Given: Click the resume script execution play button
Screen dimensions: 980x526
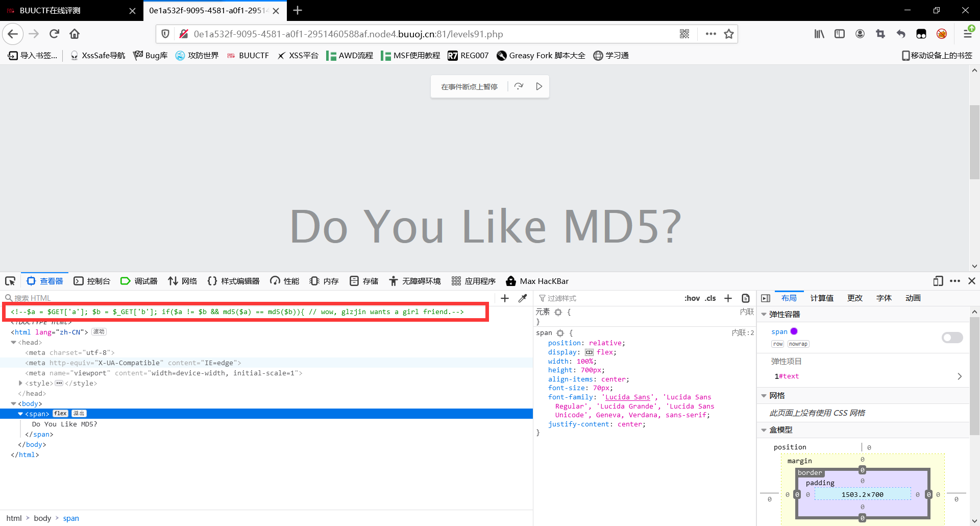Looking at the screenshot, I should pyautogui.click(x=539, y=86).
